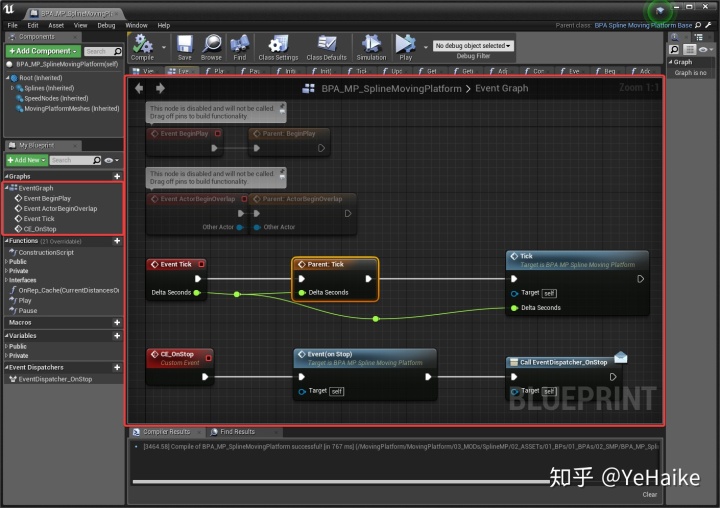Select the Root (Inherited) component
This screenshot has height=508, width=720.
click(40, 78)
